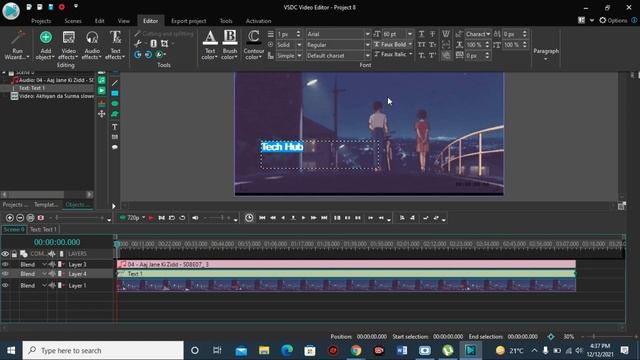This screenshot has height=360, width=640.
Task: Choose the Contour color tool
Action: click(253, 45)
